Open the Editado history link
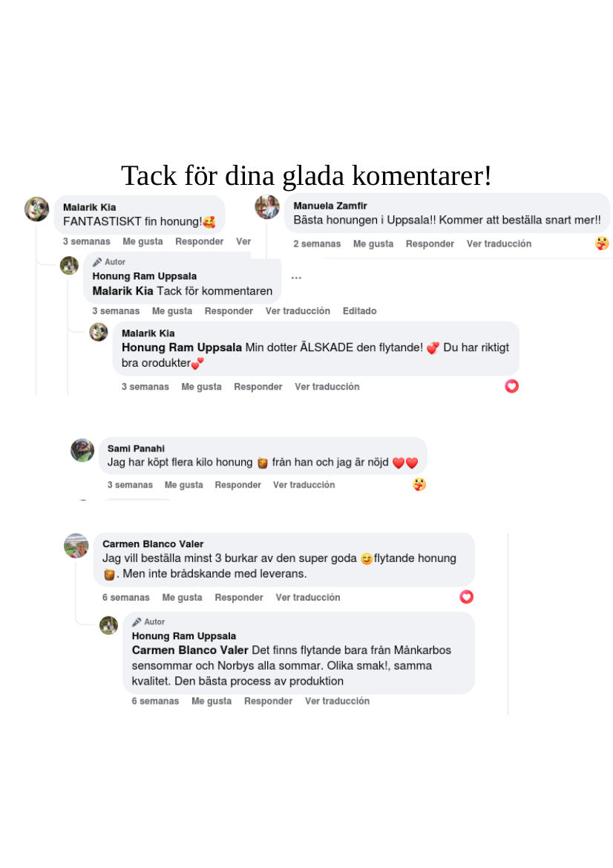Viewport: 613px width, 868px height. click(360, 311)
